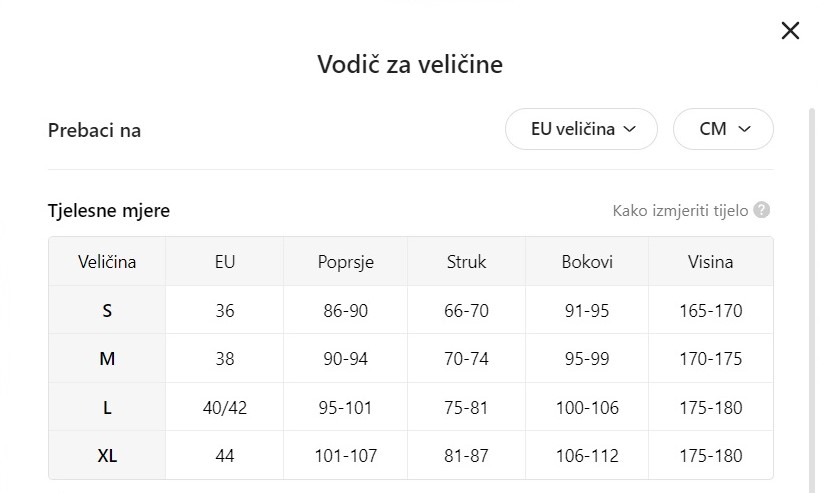The height and width of the screenshot is (493, 819).
Task: Click the M size row label
Action: [x=107, y=358]
